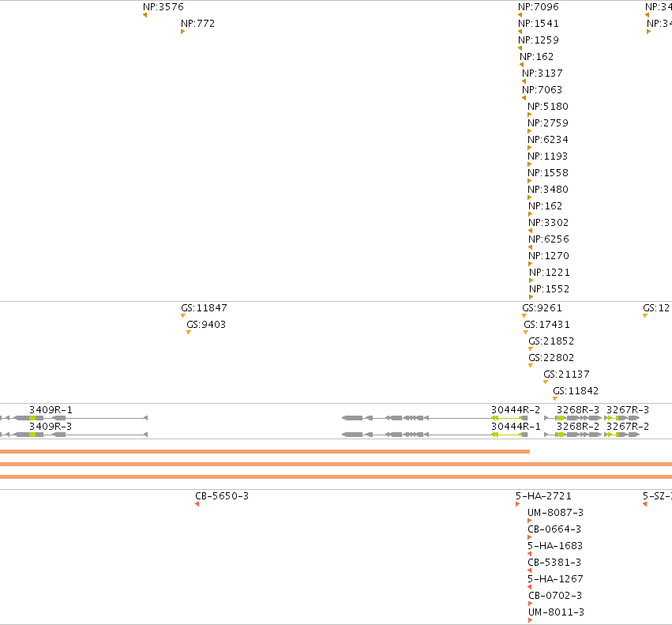Click the CB-5381-3 insertion label
672x625 pixels.
(x=554, y=563)
